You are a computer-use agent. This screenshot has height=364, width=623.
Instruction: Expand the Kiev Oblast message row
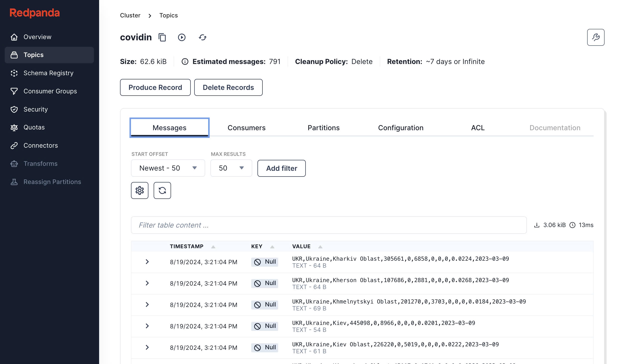[x=147, y=347]
